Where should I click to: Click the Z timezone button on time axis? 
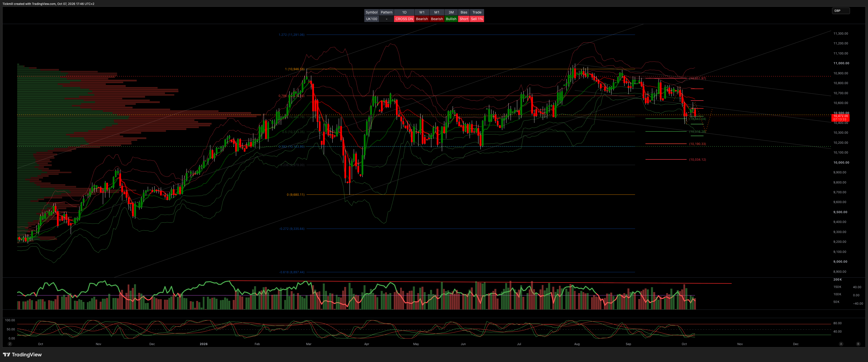coord(10,344)
